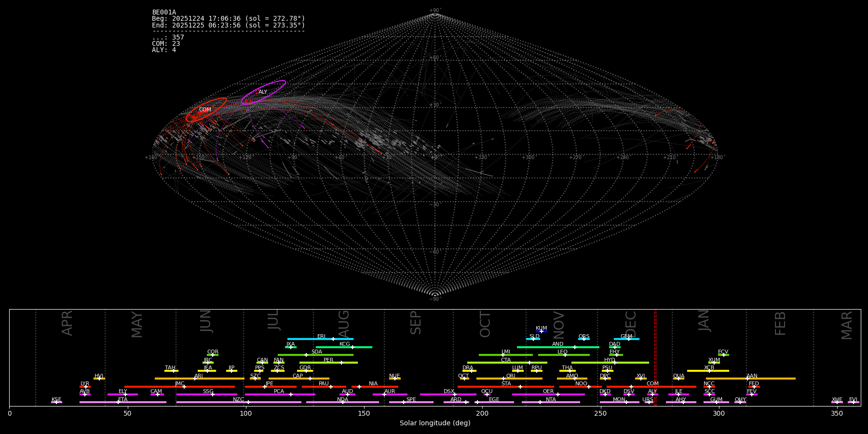Select the LEO shower bar

(x=564, y=355)
